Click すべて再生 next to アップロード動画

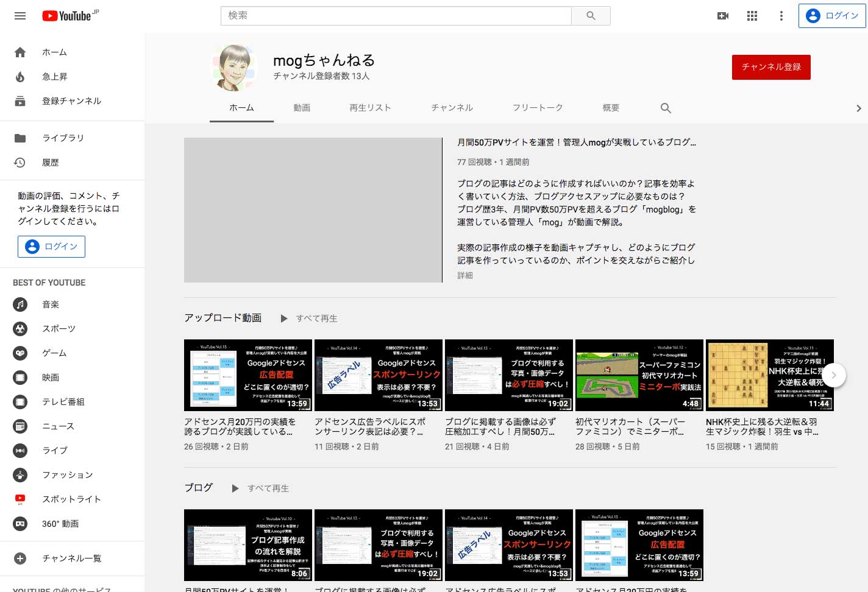pos(309,319)
